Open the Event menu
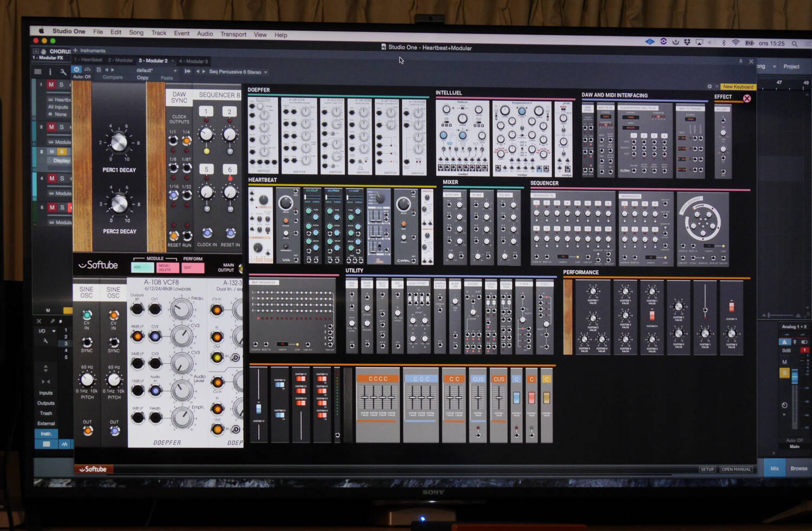This screenshot has height=531, width=812. pos(182,33)
